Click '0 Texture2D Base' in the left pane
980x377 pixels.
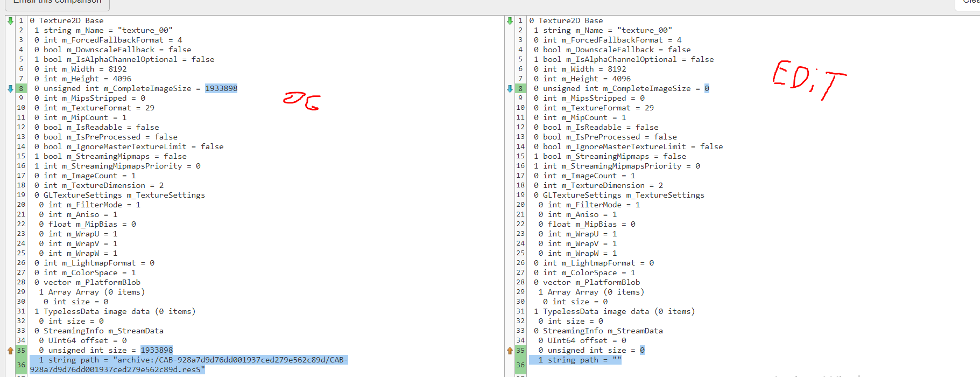[x=67, y=20]
